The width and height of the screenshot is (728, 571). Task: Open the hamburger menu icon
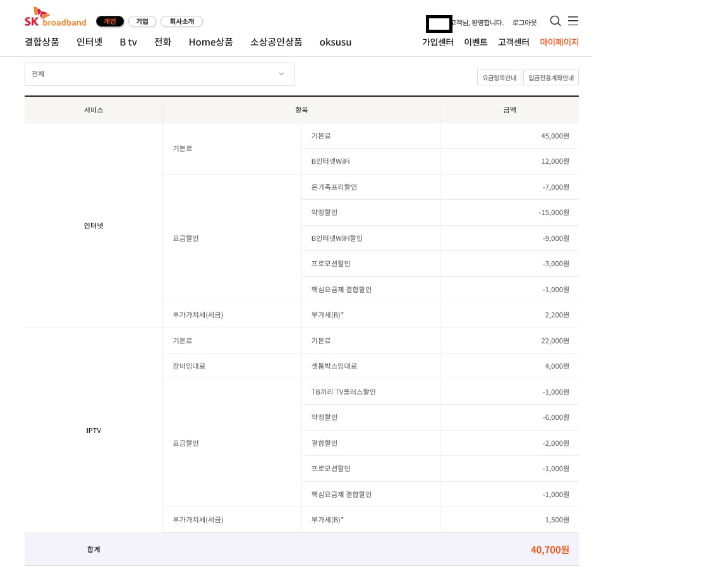pos(573,21)
